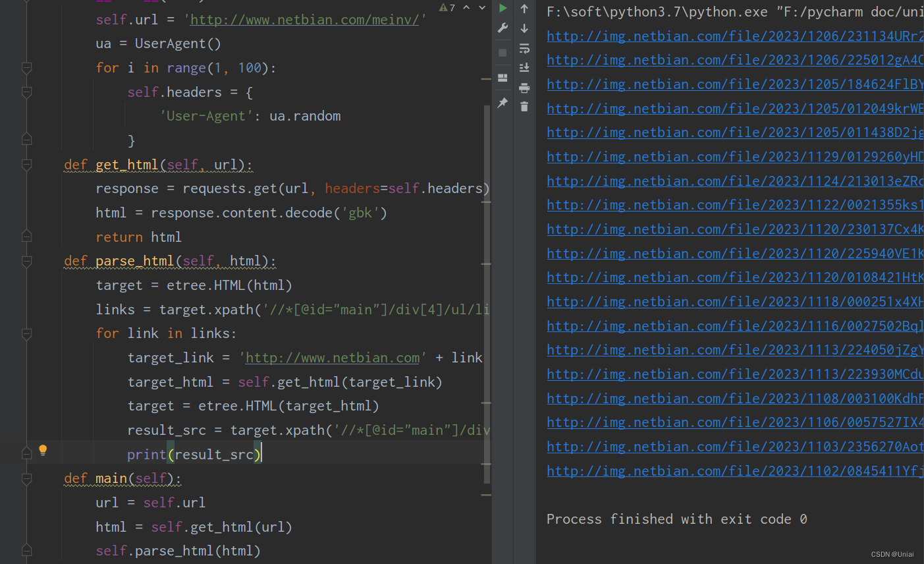924x564 pixels.
Task: Click the 'html = self.get_html(url)' line
Action: tap(194, 527)
